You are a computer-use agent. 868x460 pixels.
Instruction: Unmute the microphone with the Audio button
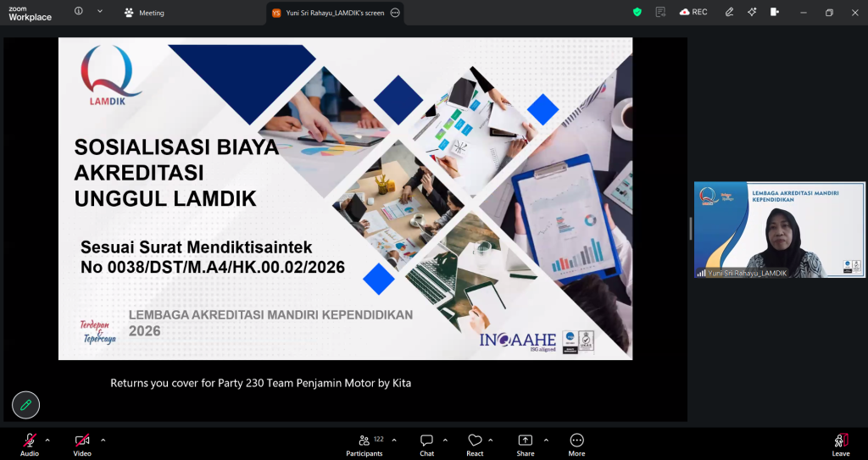(30, 445)
